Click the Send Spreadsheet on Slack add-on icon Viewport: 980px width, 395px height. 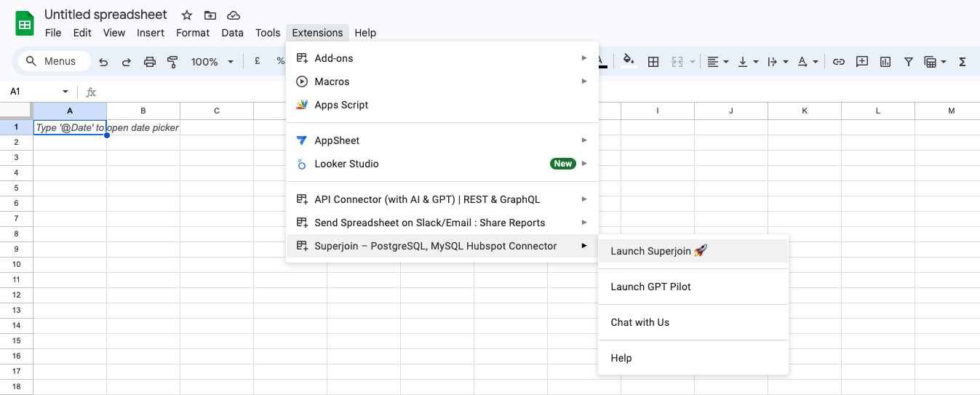pos(302,223)
